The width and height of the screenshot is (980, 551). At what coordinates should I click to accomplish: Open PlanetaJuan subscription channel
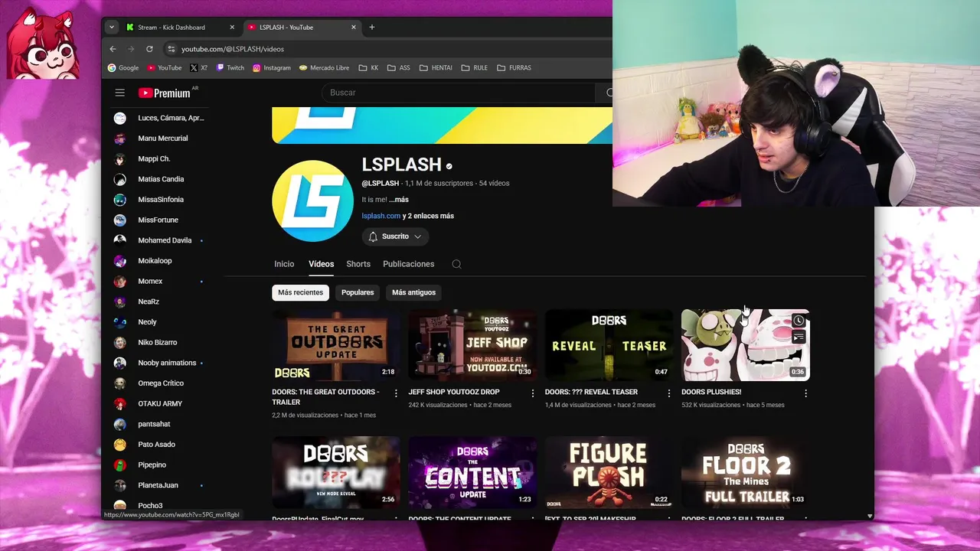[x=158, y=485]
